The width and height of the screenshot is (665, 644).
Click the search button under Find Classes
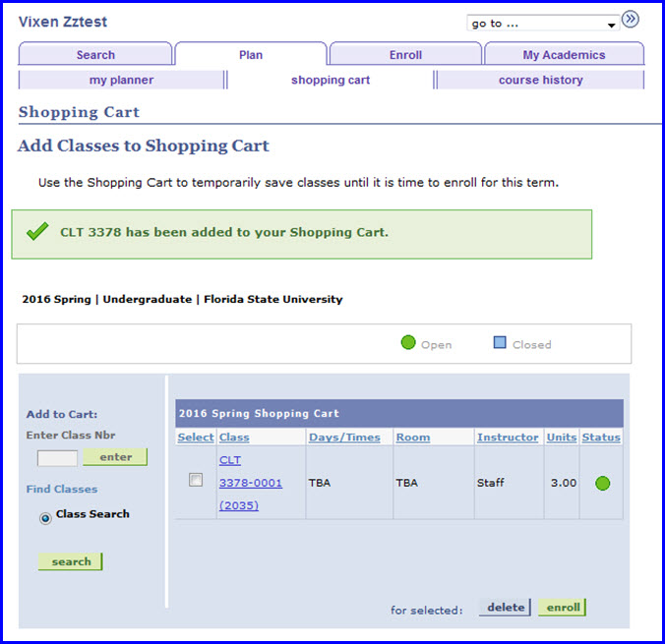pyautogui.click(x=71, y=561)
